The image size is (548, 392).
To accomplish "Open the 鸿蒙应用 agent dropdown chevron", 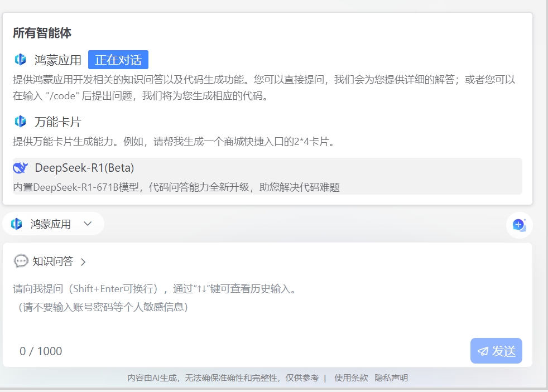I will tap(88, 224).
